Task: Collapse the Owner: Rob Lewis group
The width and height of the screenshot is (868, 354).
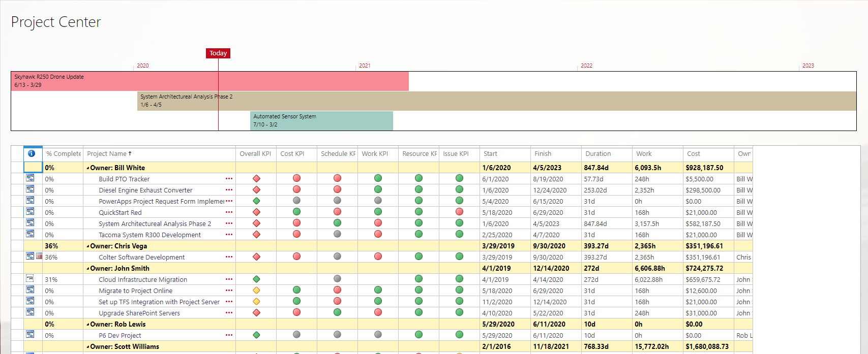Action: coord(88,325)
